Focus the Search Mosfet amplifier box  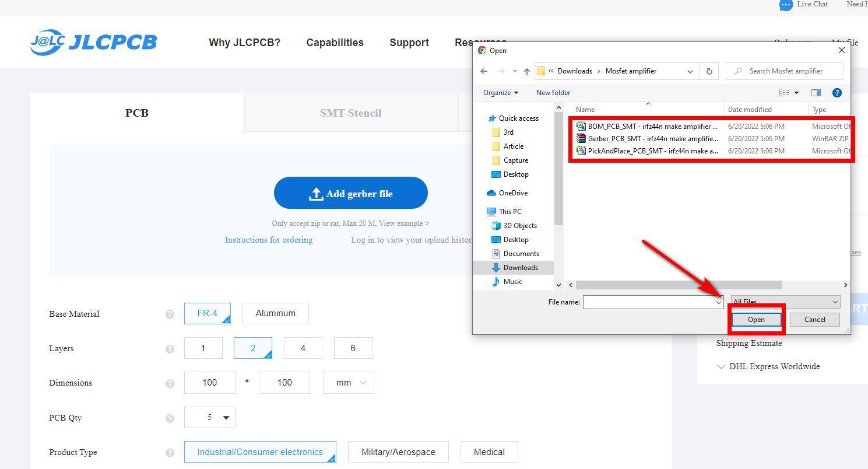(785, 71)
